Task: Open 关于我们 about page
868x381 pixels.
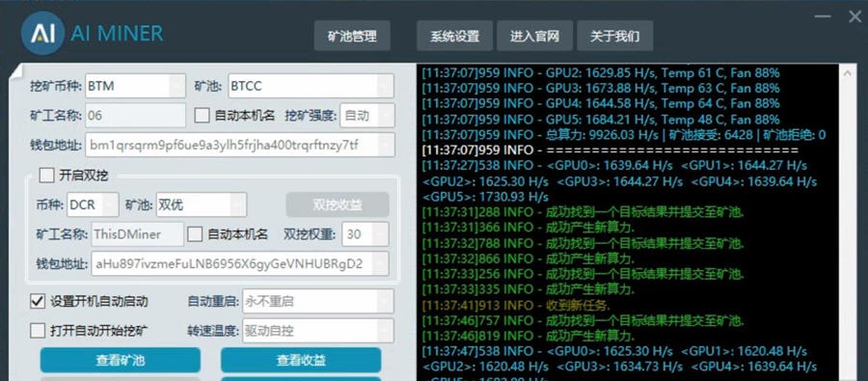Action: 615,36
